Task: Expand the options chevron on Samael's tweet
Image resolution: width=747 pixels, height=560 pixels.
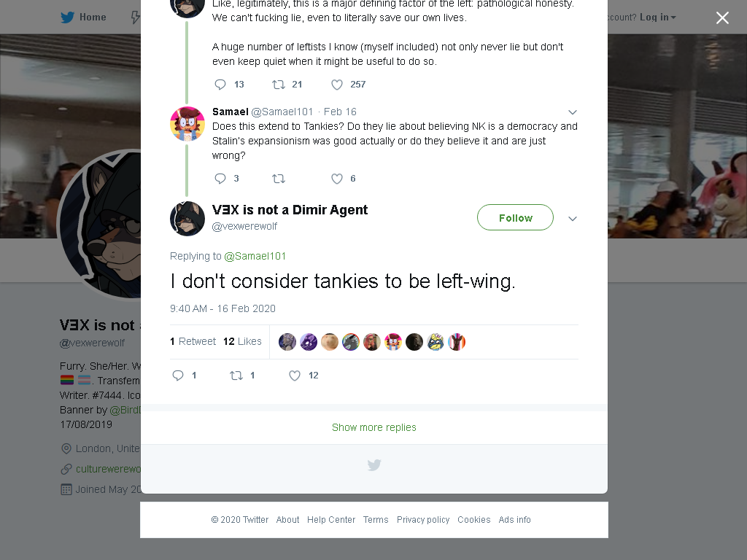Action: pos(573,112)
